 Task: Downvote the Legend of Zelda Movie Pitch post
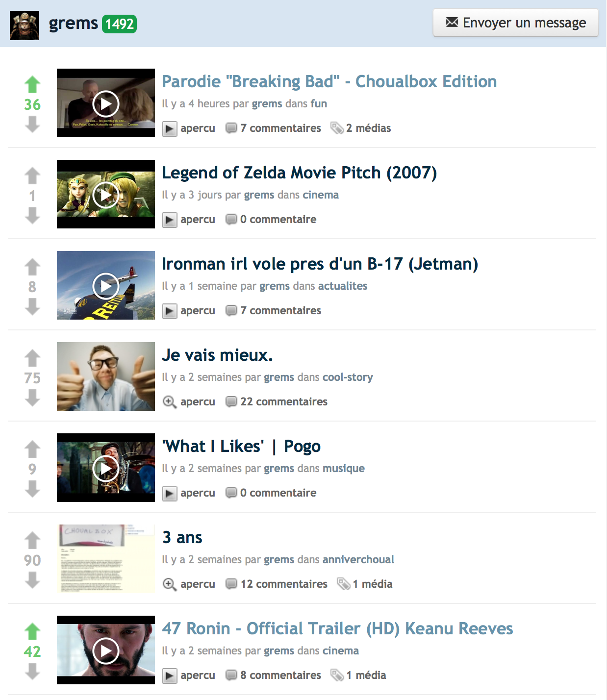32,215
